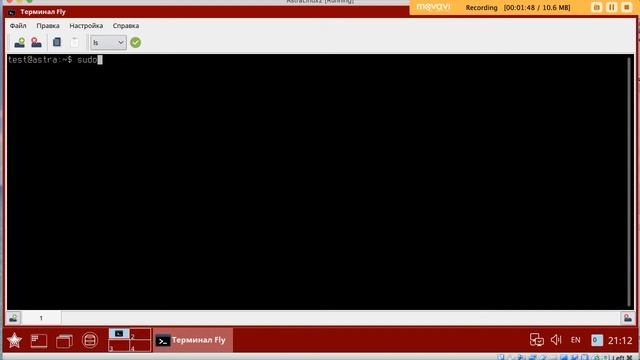The width and height of the screenshot is (640, 360).
Task: Click the blue tray icon beside the clock
Action: pos(597,340)
